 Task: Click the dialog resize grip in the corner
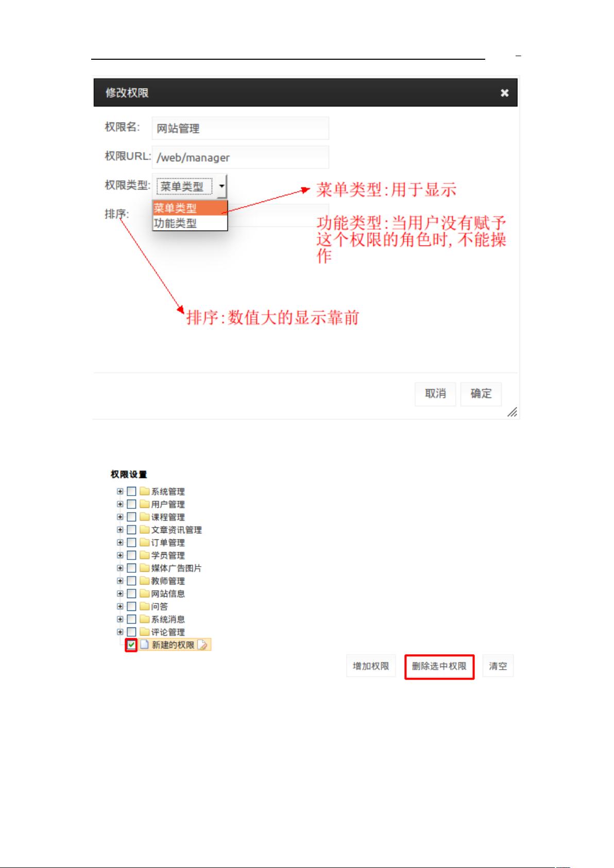pyautogui.click(x=512, y=412)
